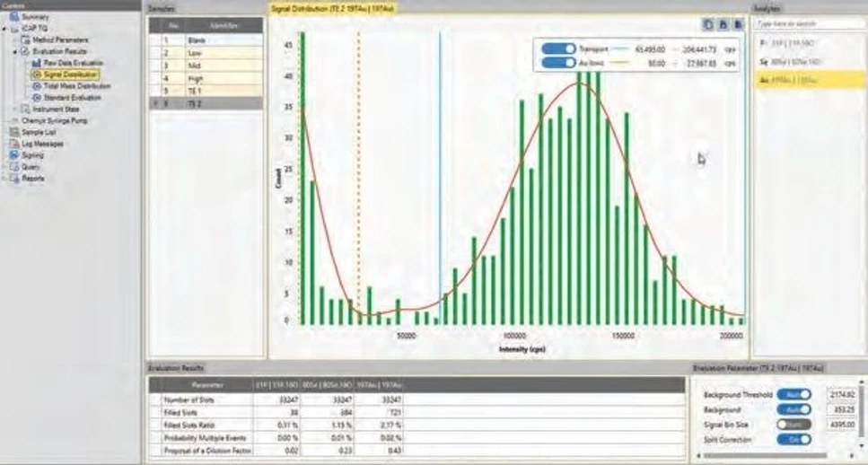Click second export icon above chart
The height and width of the screenshot is (465, 868).
click(x=723, y=25)
